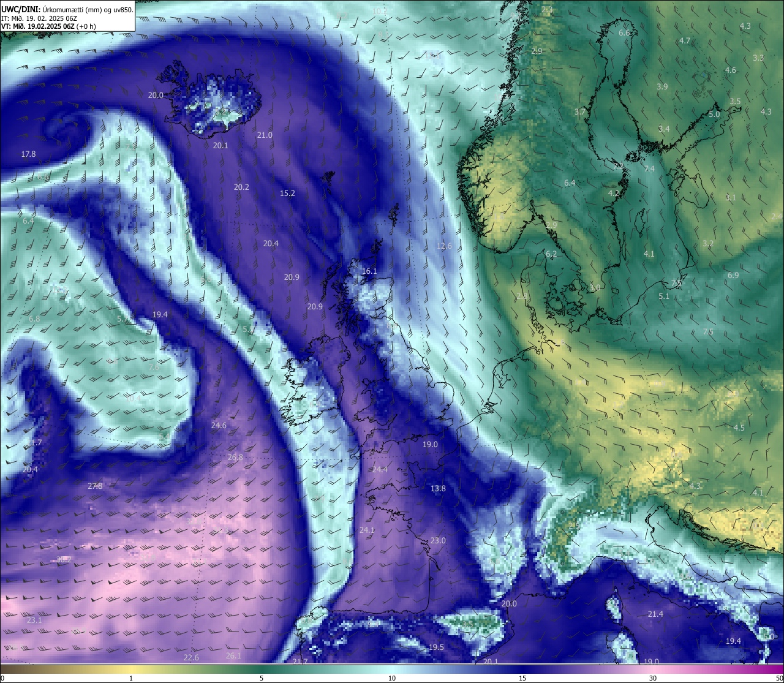Click the 5.1 value over the southern Baltic
This screenshot has height=683, width=784.
[664, 296]
